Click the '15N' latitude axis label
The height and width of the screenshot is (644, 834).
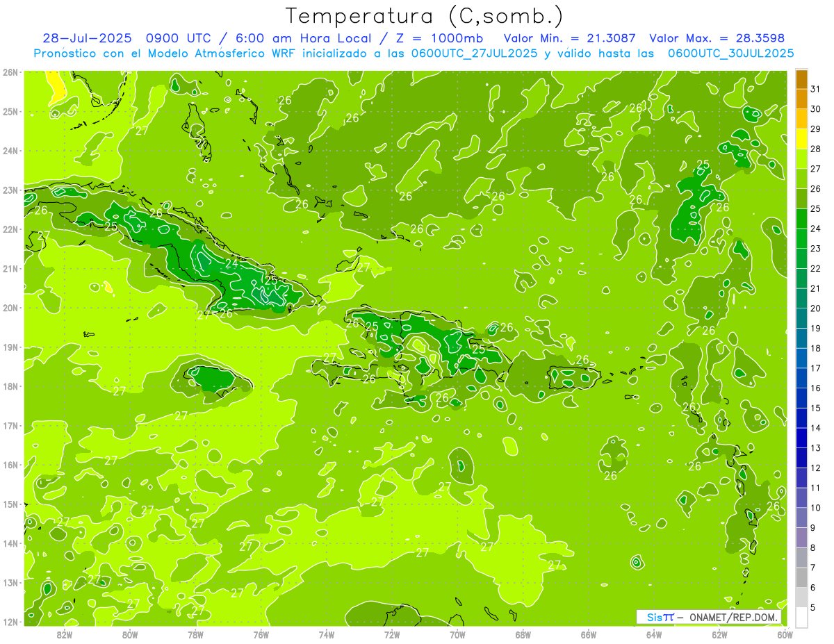(x=10, y=504)
